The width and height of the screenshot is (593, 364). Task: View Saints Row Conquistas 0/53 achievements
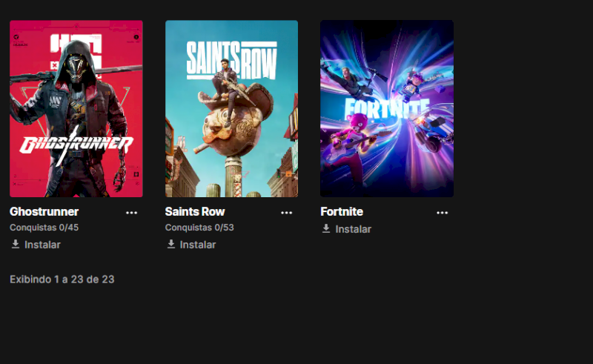coord(199,228)
